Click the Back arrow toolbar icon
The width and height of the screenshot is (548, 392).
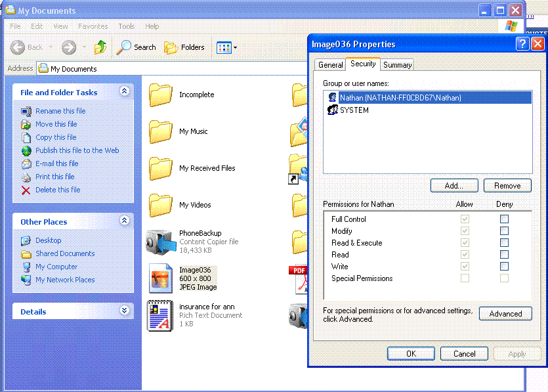pos(18,47)
